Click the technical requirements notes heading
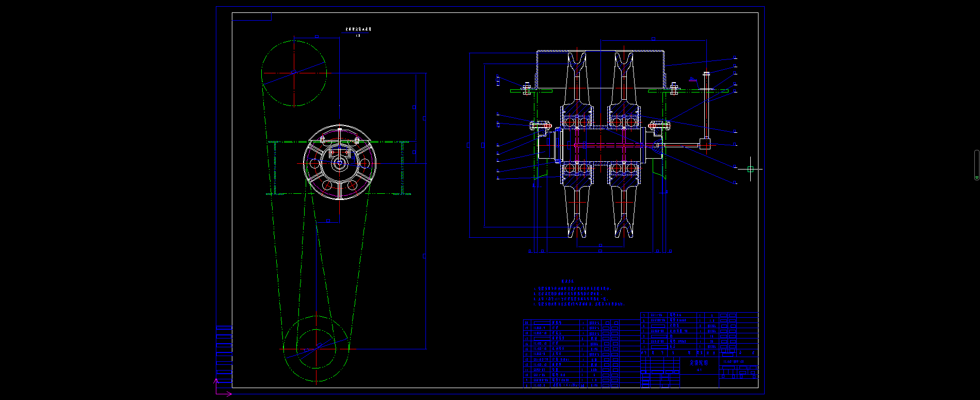Screen dimensions: 980x400 click(567, 282)
